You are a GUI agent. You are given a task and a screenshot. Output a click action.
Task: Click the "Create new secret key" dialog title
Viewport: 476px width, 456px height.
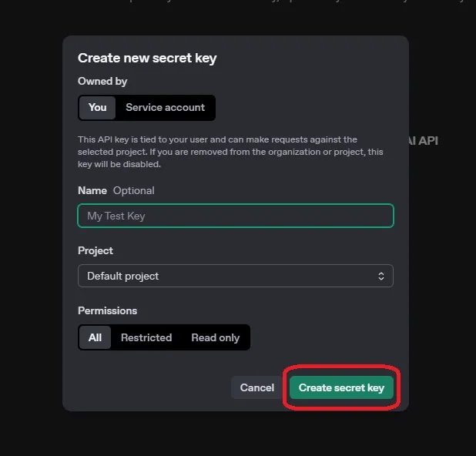(x=147, y=58)
